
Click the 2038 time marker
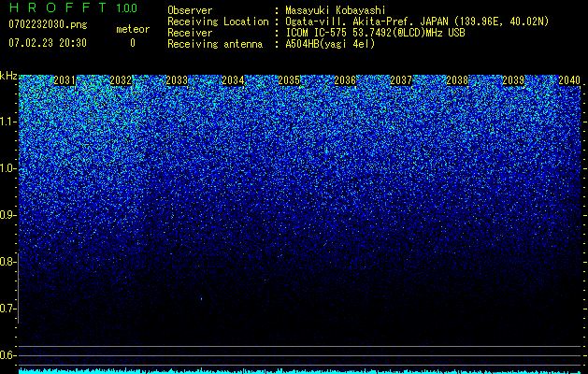457,80
